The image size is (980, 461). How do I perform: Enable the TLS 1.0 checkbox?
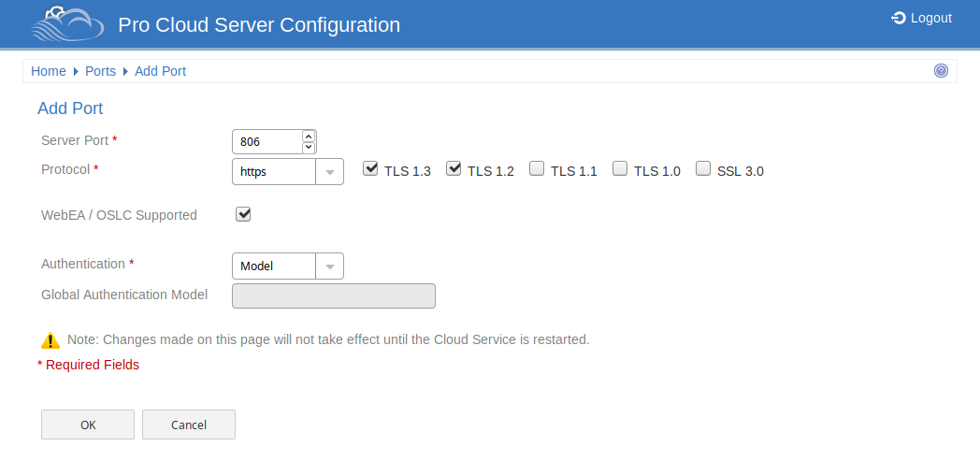[619, 168]
